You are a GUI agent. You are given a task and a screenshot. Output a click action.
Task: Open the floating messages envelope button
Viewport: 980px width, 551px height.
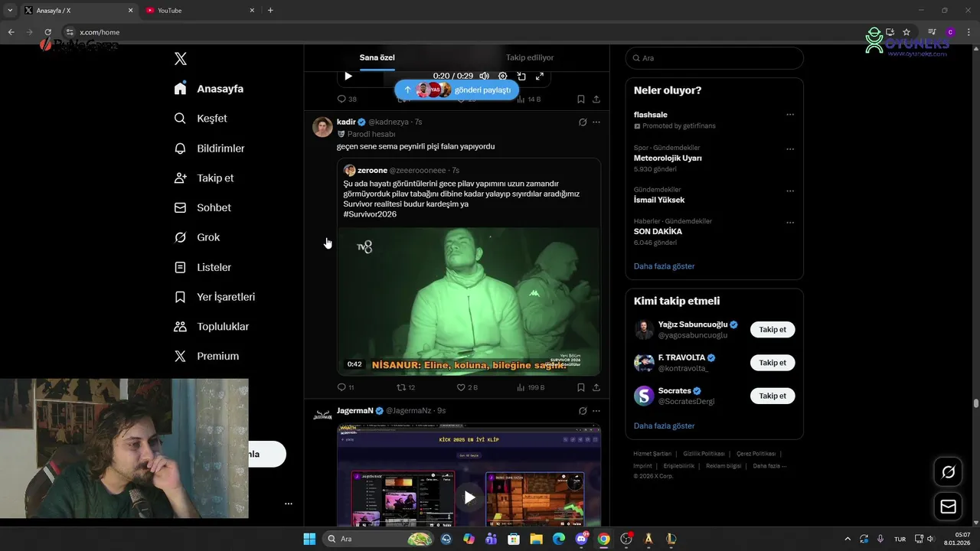click(x=948, y=507)
